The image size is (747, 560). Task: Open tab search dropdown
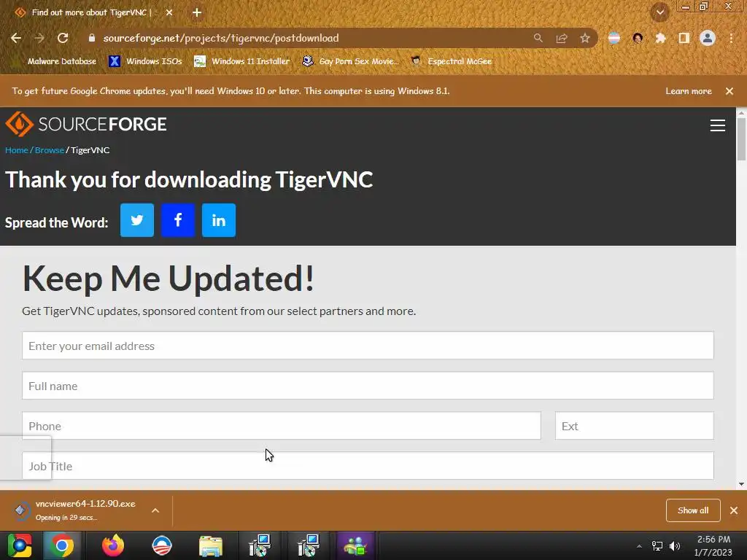pyautogui.click(x=660, y=12)
